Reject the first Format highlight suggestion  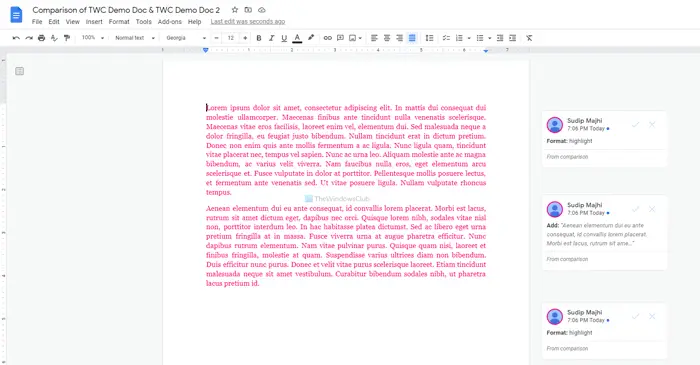click(652, 124)
